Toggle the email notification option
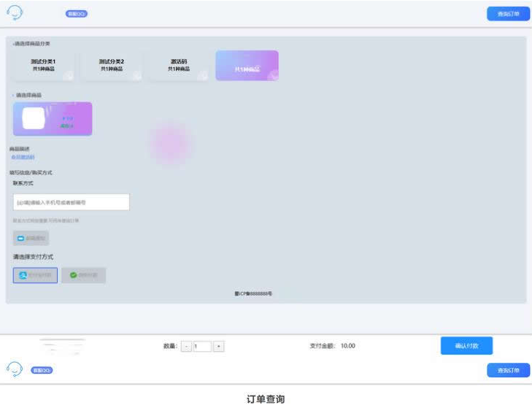 (x=31, y=239)
